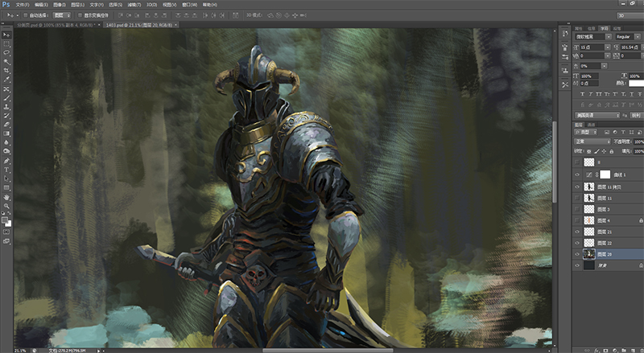
Task: Select the Zoom tool
Action: pyautogui.click(x=6, y=206)
